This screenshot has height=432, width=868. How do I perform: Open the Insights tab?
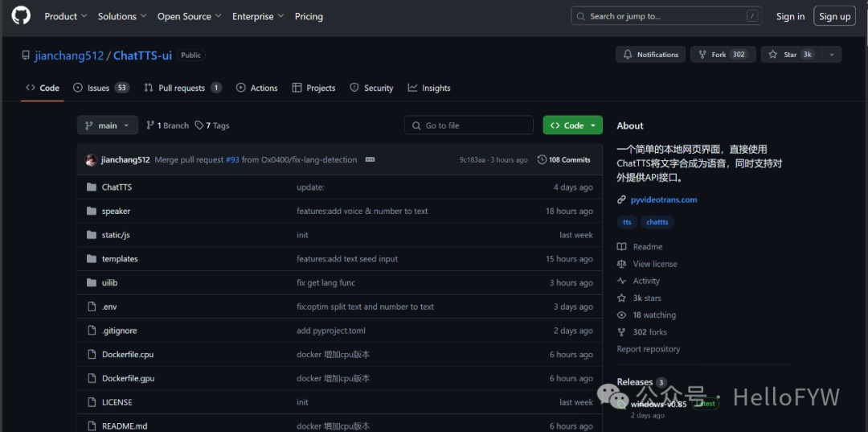[429, 88]
